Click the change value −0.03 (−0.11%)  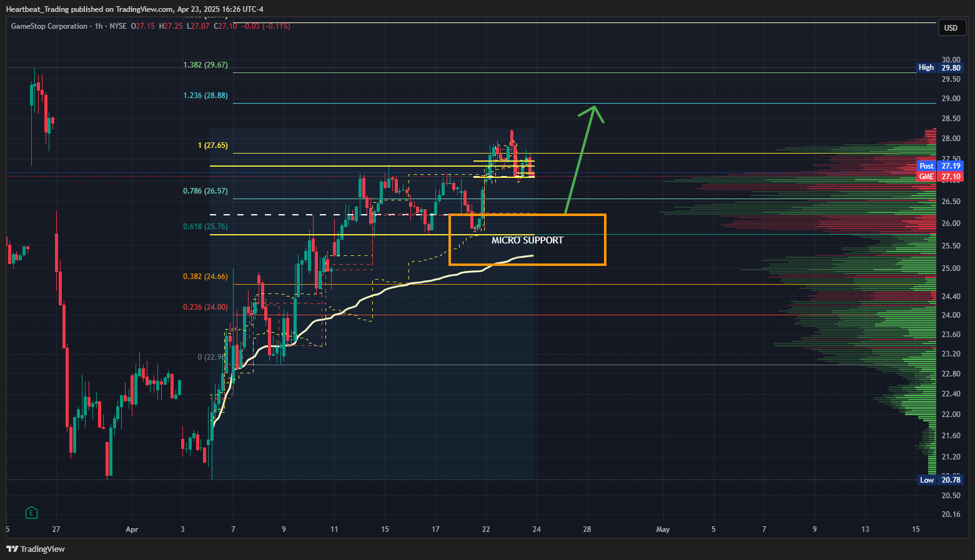click(x=265, y=26)
